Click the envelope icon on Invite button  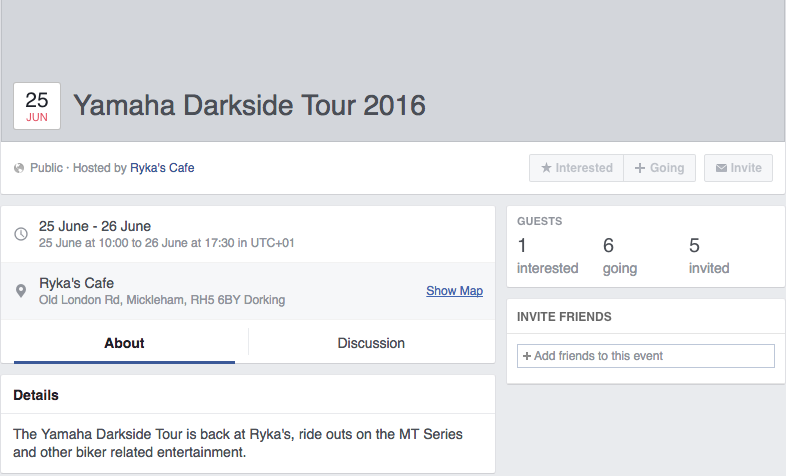click(720, 168)
